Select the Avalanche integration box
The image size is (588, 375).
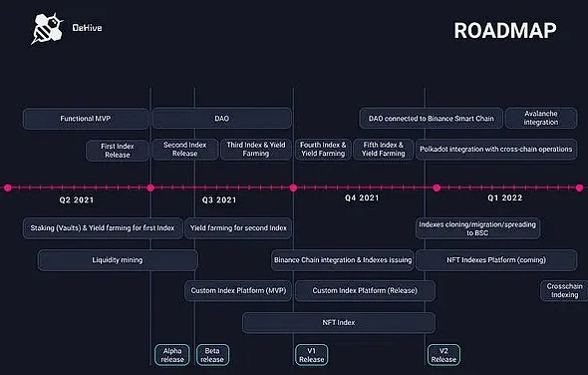click(x=541, y=118)
